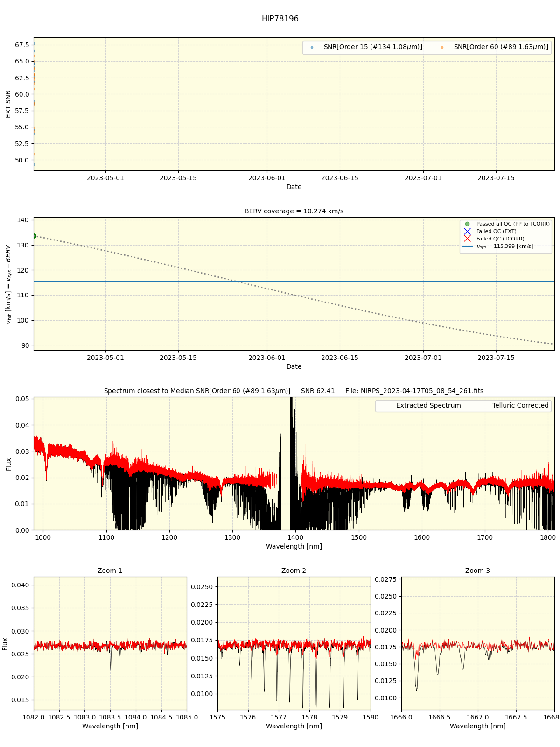Image resolution: width=560 pixels, height=747 pixels.
Task: Click the vtot axis label of BERV plot
Action: coord(8,284)
